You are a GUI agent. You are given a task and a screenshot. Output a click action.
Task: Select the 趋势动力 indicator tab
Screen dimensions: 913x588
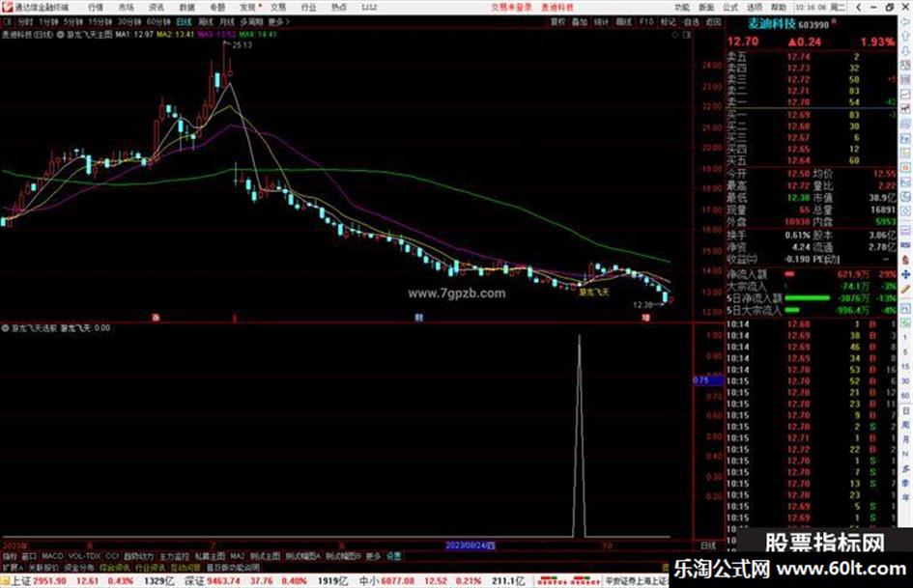click(138, 556)
